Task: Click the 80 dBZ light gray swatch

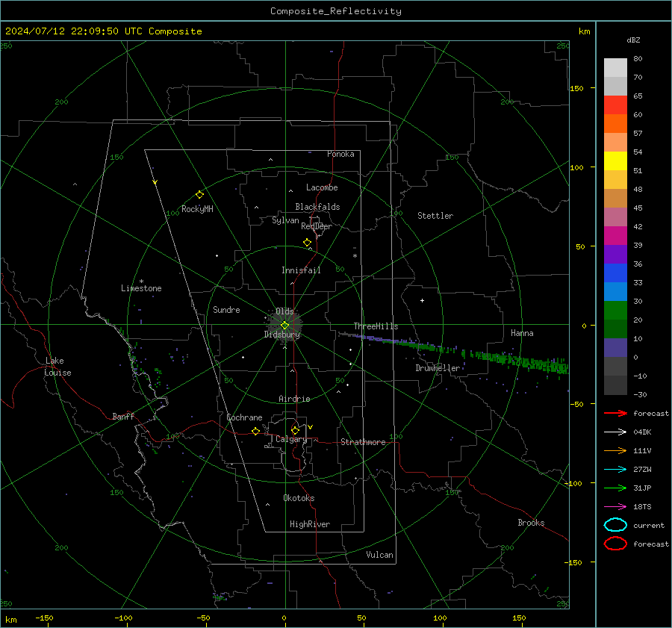Action: [x=615, y=67]
